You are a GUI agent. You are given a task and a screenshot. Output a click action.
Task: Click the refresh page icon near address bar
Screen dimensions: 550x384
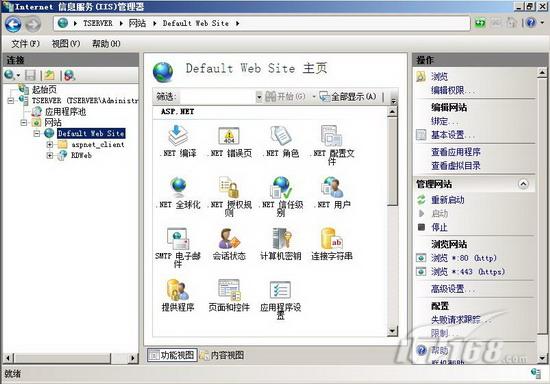click(x=480, y=23)
